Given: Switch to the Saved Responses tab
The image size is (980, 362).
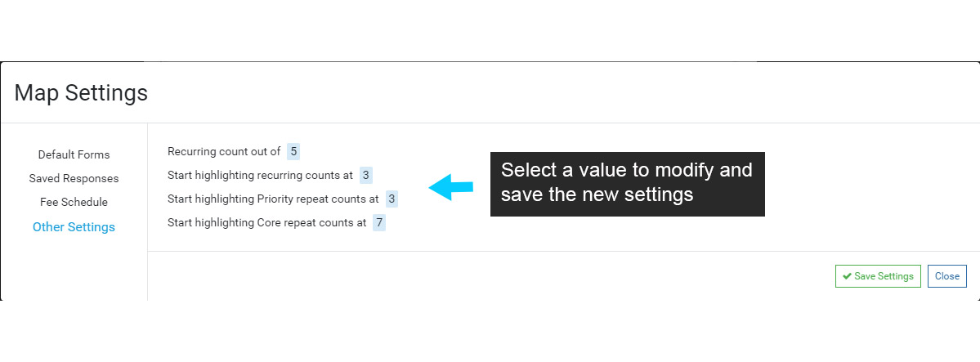Looking at the screenshot, I should [74, 178].
